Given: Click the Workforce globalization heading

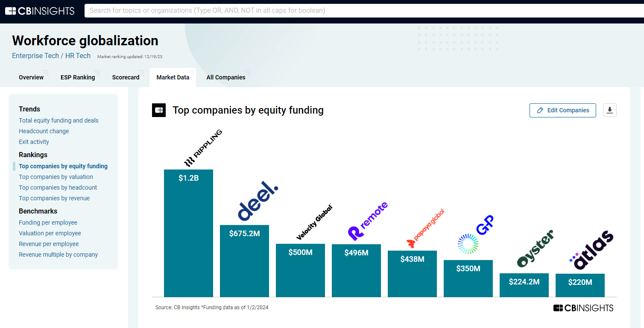Looking at the screenshot, I should (85, 41).
